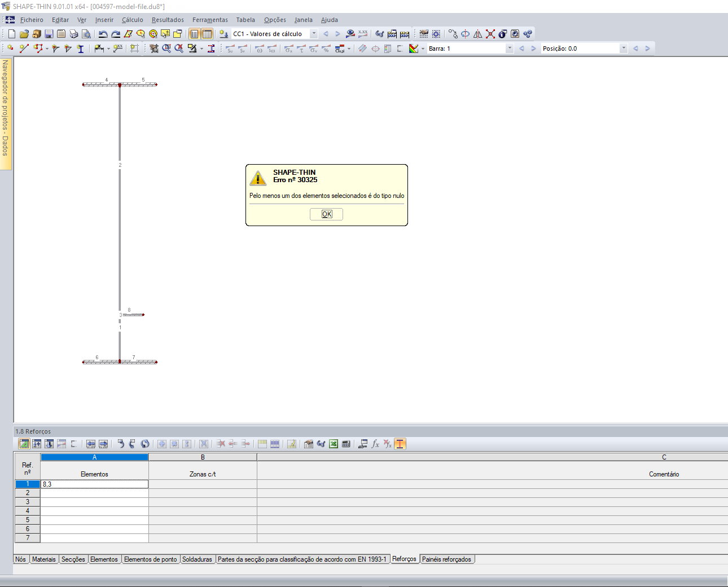Click the zoom window magnifier icon
This screenshot has height=587, width=728.
[166, 48]
